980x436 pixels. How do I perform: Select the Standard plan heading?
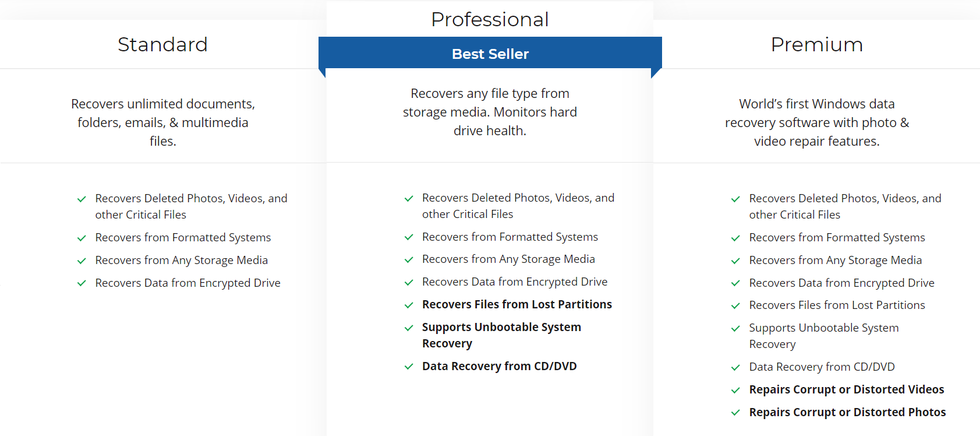click(162, 44)
